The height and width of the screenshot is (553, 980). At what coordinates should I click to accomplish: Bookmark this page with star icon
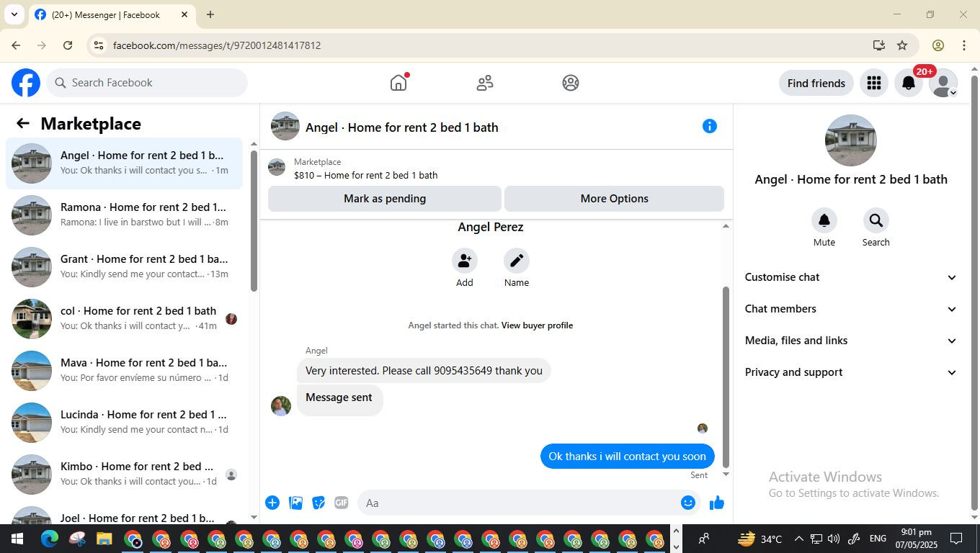pos(902,45)
